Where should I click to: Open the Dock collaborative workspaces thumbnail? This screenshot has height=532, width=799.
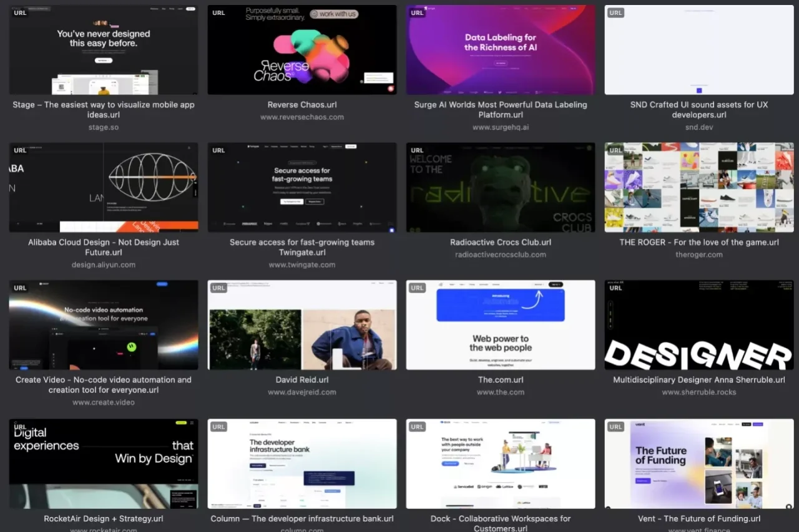pos(501,463)
